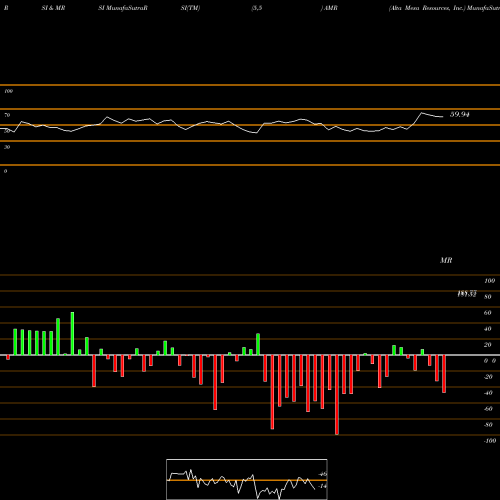Viewport: 500px width, 500px height.
Task: Click the 30 level label on RSI axis
Action: click(x=7, y=147)
